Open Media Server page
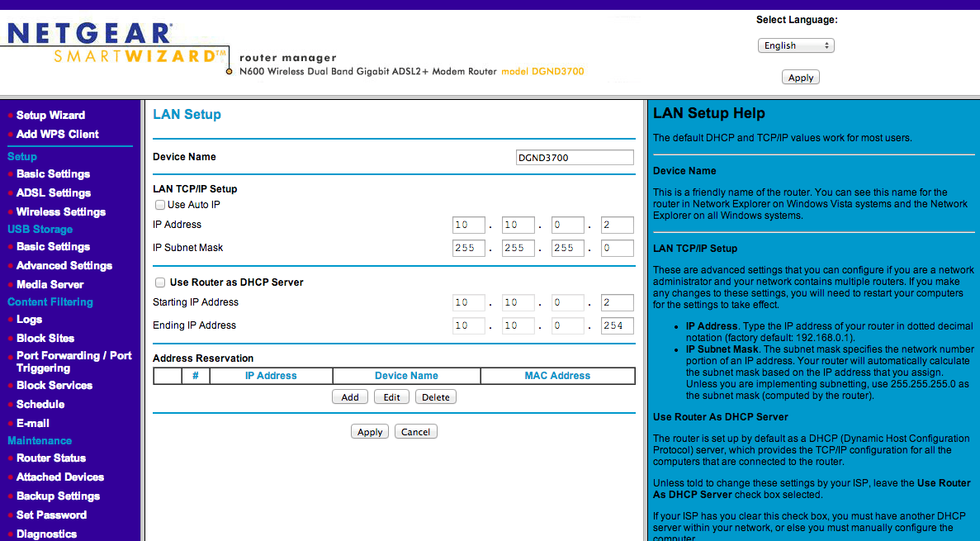 [50, 284]
